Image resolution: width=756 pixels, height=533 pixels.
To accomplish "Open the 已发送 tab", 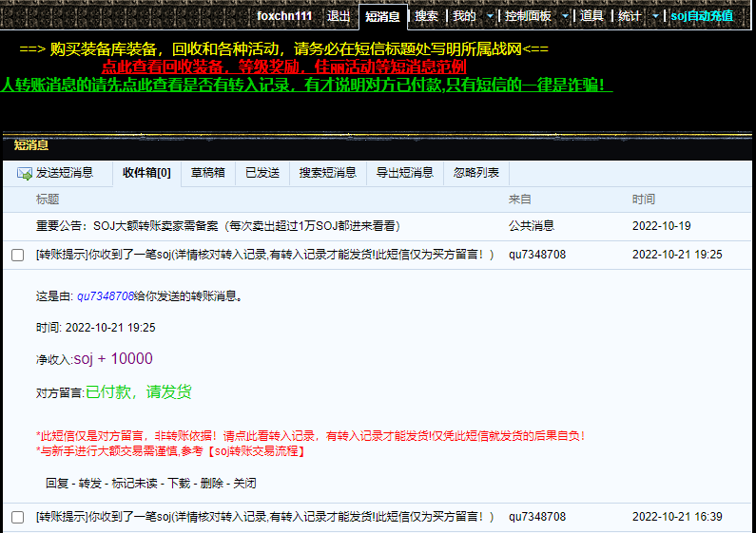I will point(262,173).
